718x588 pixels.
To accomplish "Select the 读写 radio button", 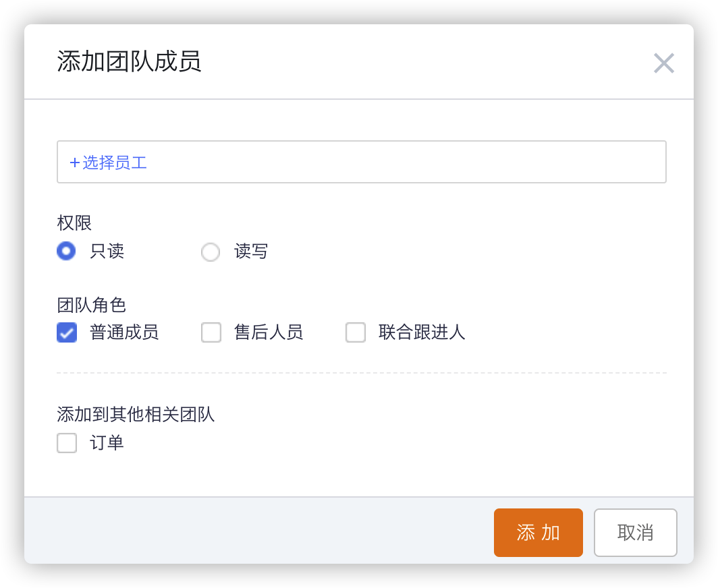I will click(x=211, y=252).
